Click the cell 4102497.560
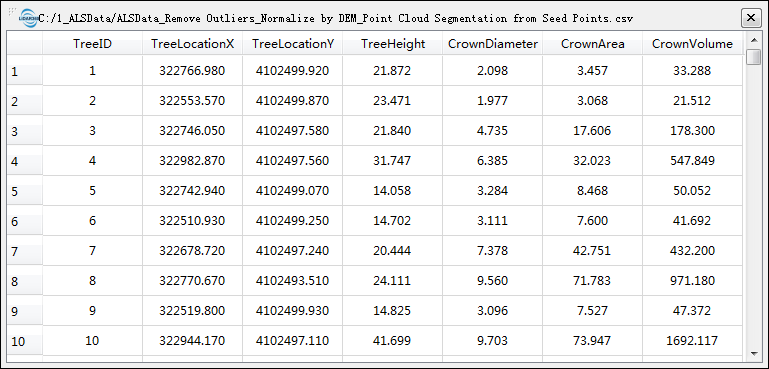This screenshot has width=769, height=369. tap(293, 160)
